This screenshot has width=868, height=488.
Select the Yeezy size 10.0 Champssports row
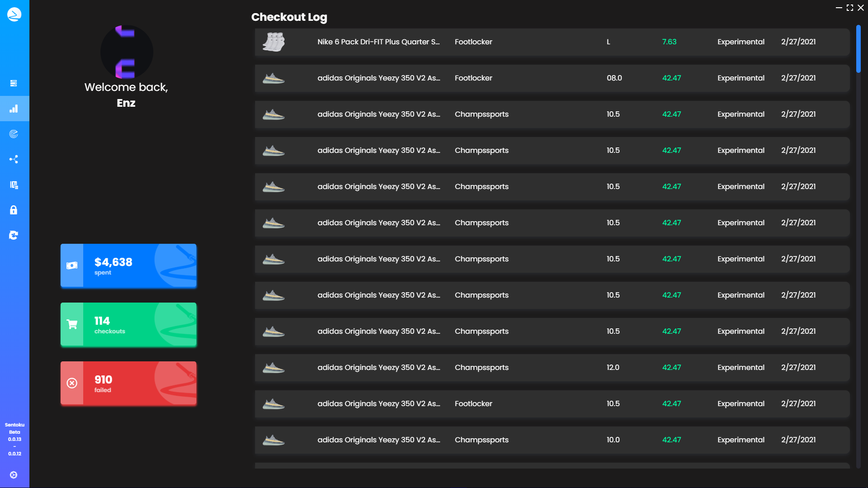pos(552,440)
